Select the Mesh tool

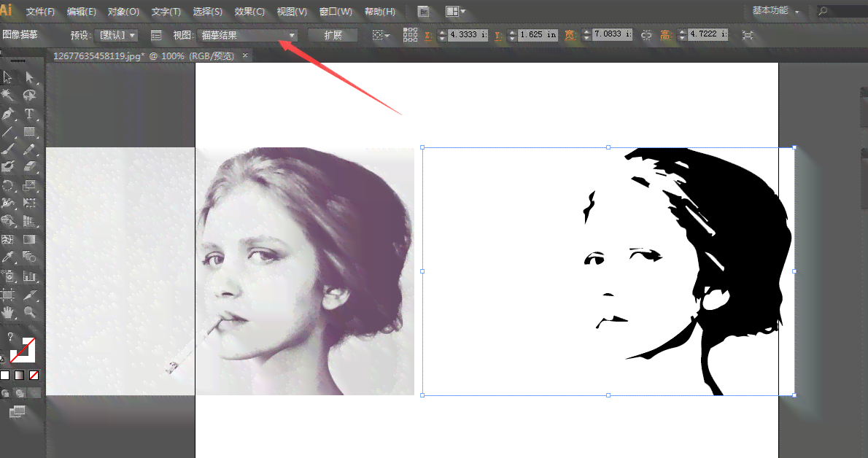8,239
